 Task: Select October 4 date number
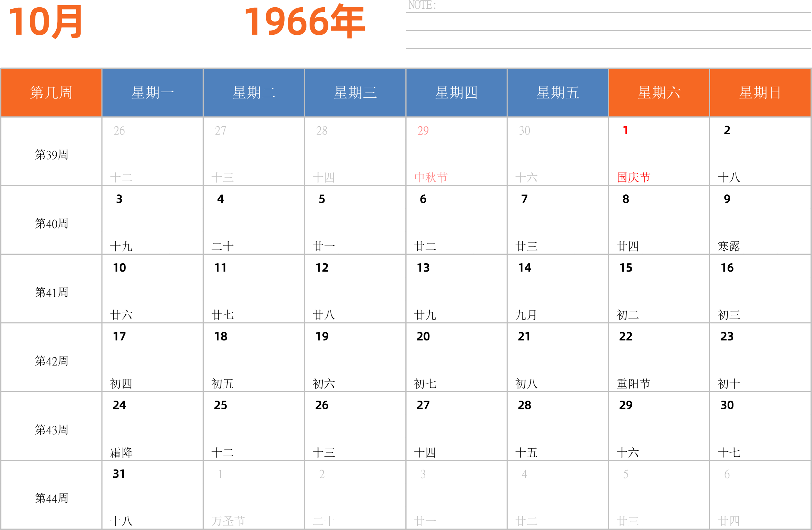(220, 199)
